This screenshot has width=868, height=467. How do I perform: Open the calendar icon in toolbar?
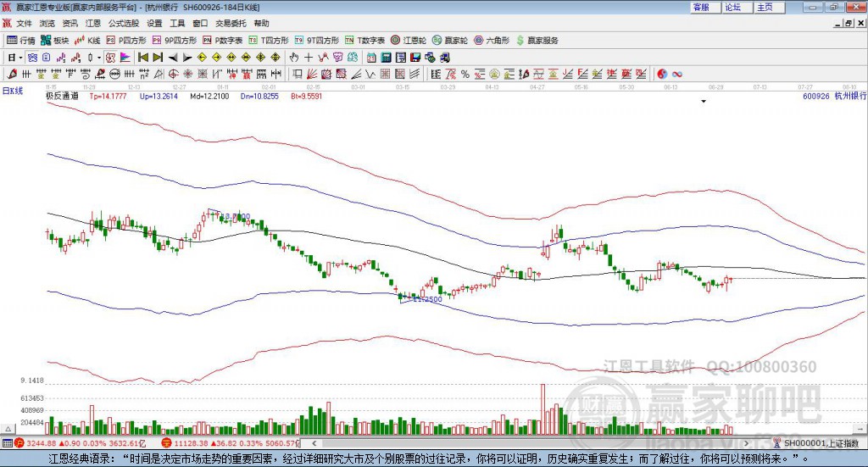[x=371, y=58]
